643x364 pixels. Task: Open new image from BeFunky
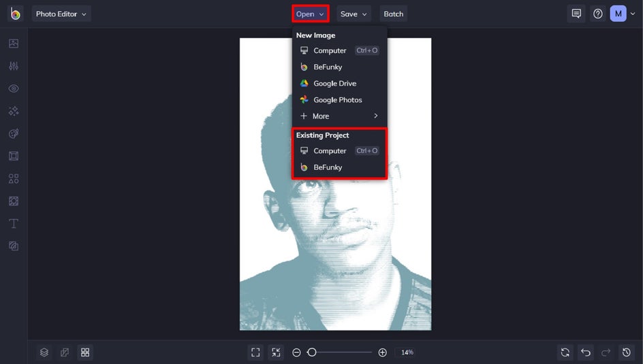pos(339,67)
